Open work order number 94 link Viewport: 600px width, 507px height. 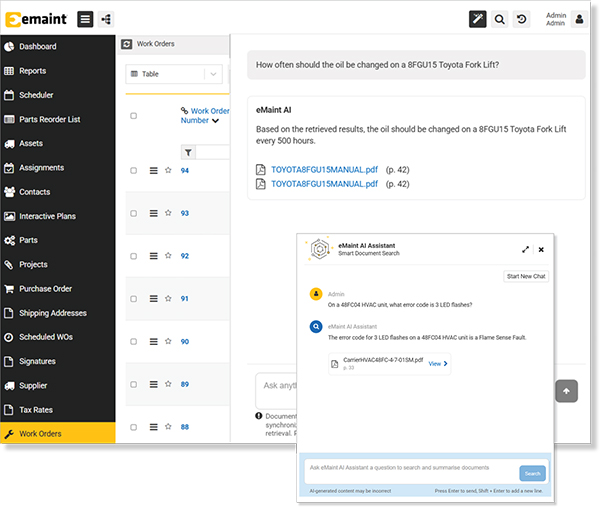pyautogui.click(x=185, y=171)
